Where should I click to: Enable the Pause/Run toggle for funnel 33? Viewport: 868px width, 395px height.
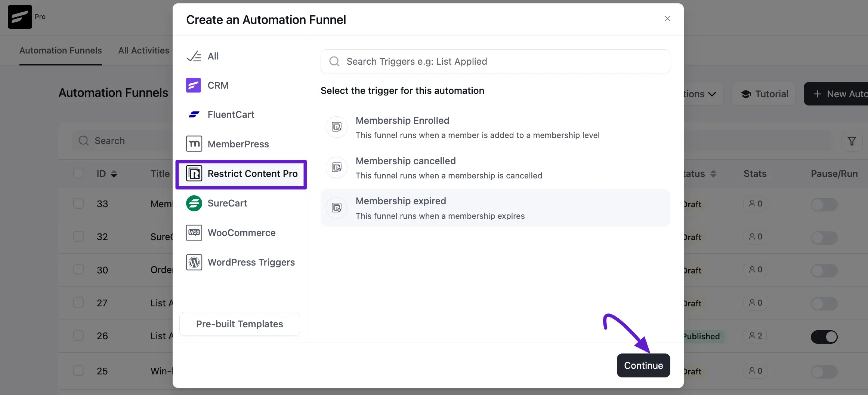click(824, 204)
